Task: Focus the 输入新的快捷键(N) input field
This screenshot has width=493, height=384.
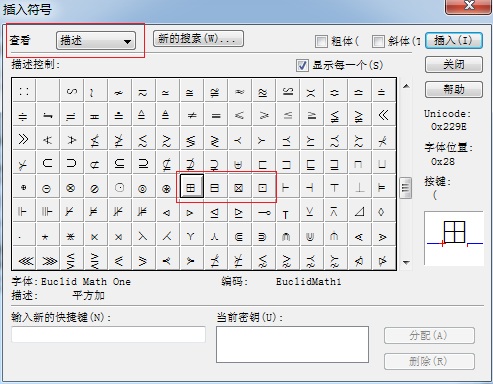Action: (x=108, y=334)
